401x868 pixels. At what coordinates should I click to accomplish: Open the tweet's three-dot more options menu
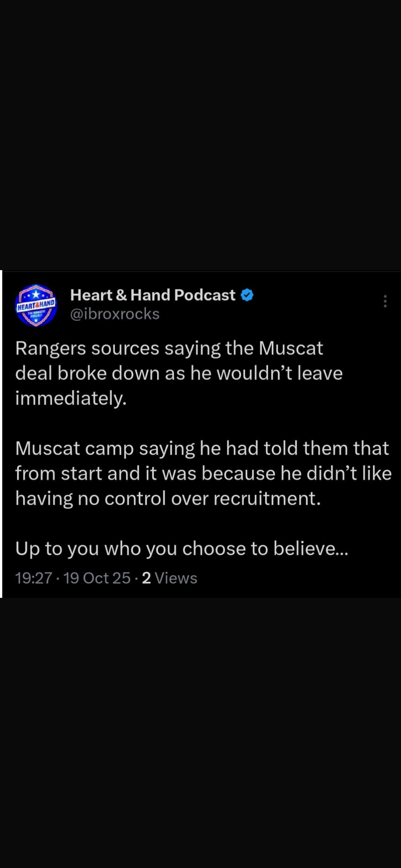385,301
